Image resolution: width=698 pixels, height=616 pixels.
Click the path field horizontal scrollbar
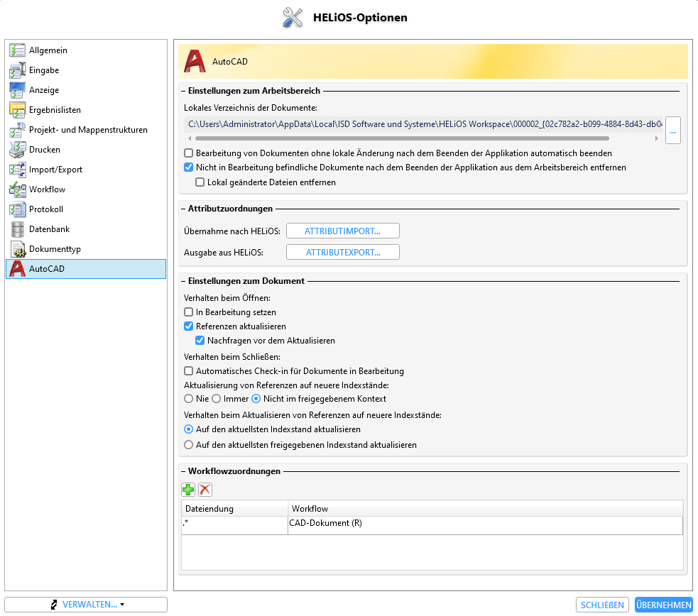[402, 138]
